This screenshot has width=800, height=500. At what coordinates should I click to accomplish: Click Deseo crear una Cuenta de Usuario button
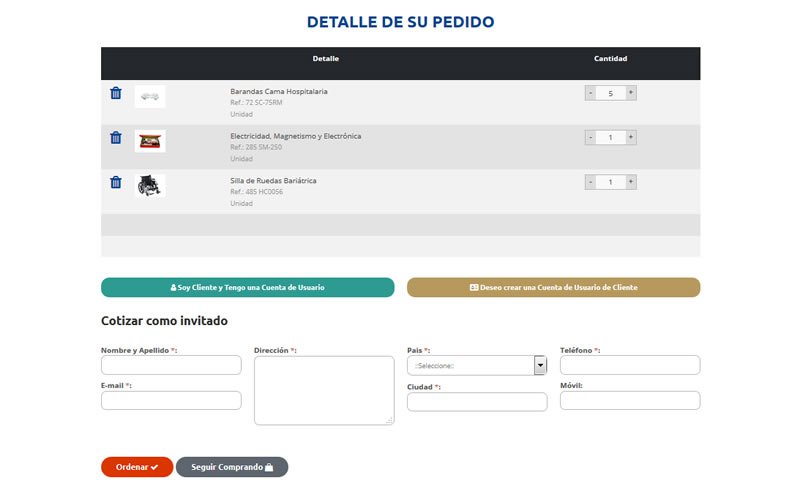[x=553, y=287]
